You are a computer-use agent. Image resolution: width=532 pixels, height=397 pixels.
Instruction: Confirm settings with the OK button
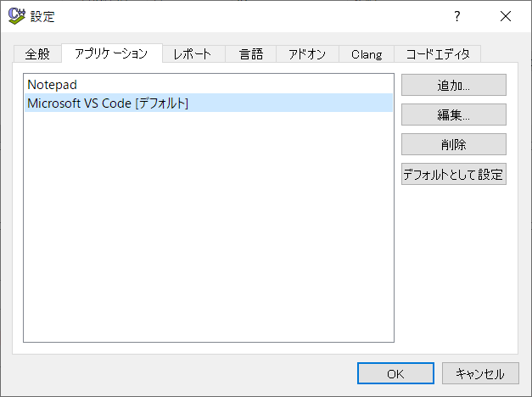coord(395,373)
